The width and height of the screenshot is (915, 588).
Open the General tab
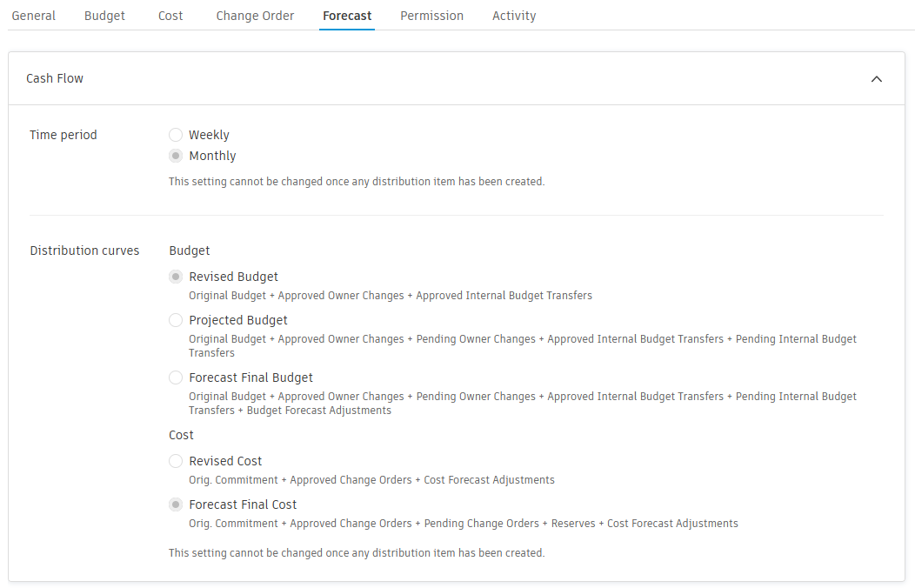[33, 16]
